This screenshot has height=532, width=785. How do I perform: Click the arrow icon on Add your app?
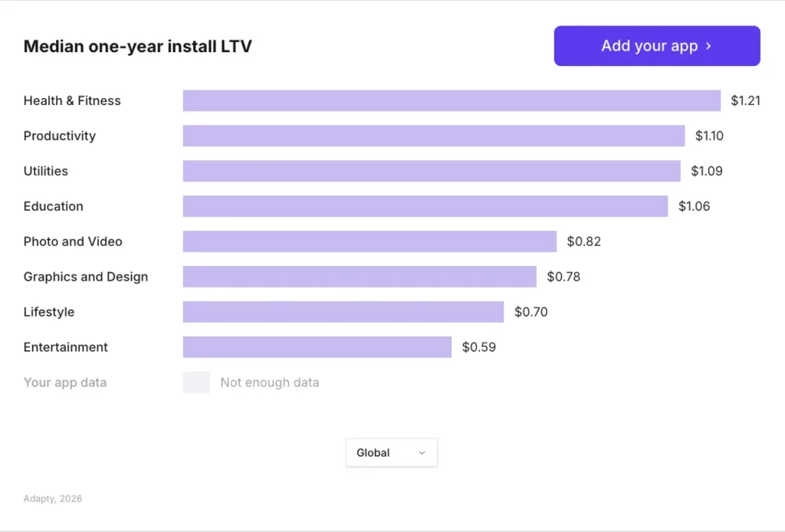(x=707, y=46)
